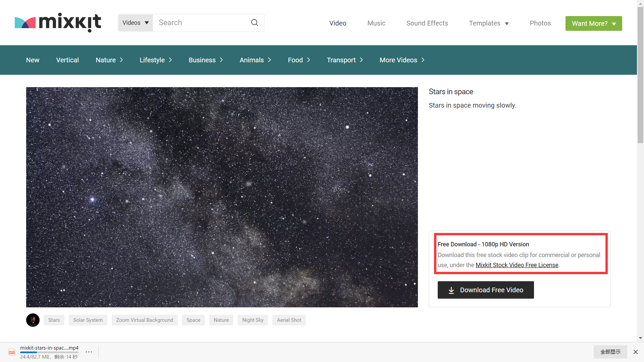Click the Nature category expand arrow

point(121,60)
